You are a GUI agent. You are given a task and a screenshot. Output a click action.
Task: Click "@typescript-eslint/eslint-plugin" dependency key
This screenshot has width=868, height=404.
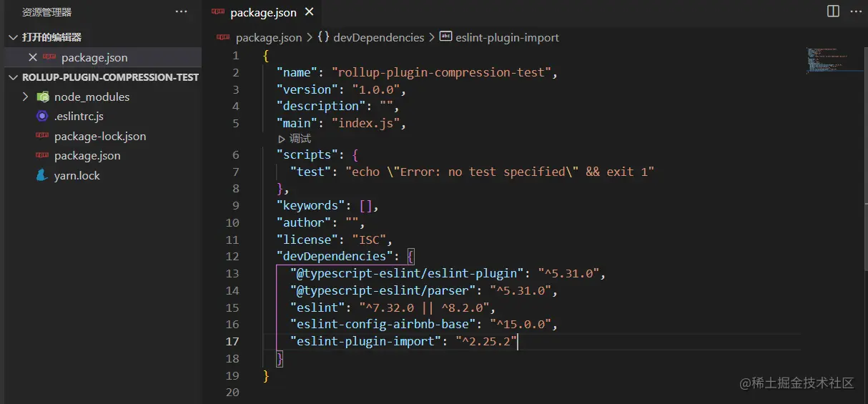coord(408,273)
